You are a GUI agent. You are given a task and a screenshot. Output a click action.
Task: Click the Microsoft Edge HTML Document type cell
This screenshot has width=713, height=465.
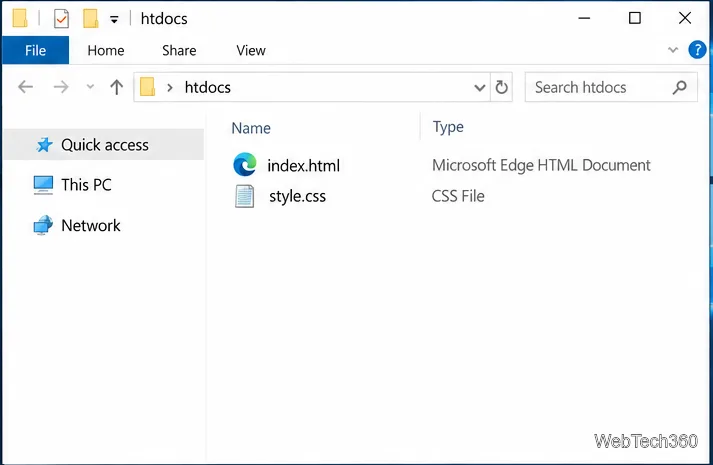[541, 165]
